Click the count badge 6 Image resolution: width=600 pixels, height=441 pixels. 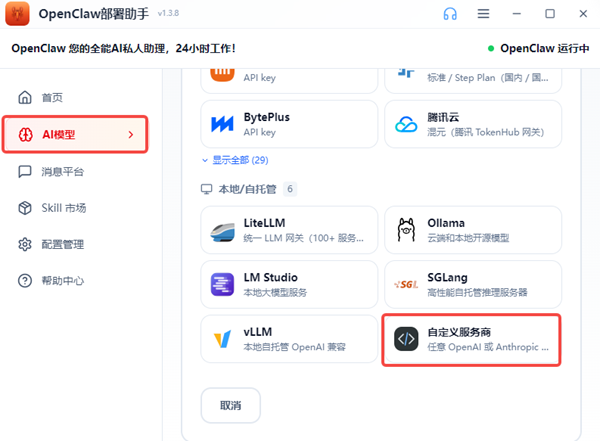click(290, 189)
